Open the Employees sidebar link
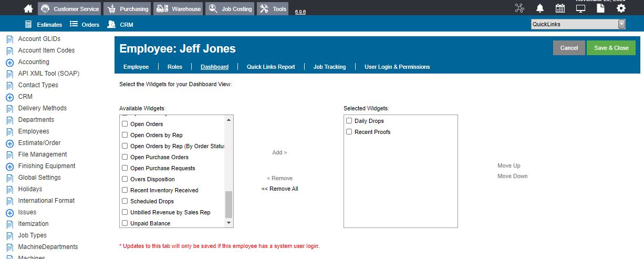Image resolution: width=644 pixels, height=259 pixels. click(34, 131)
